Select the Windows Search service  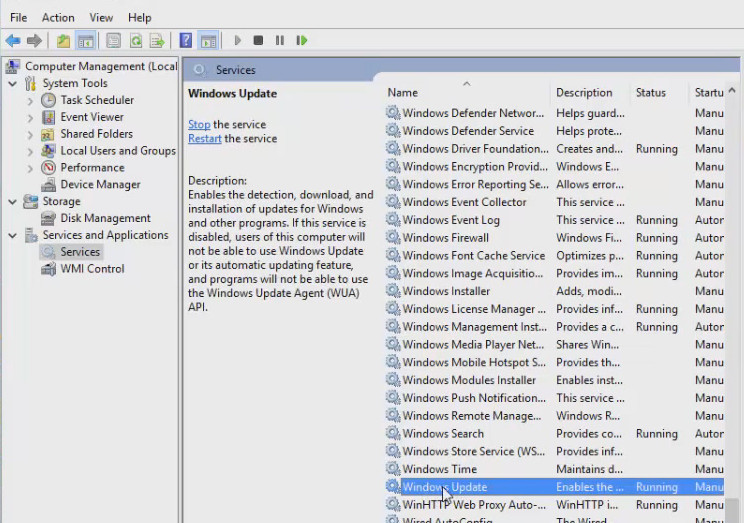point(554,434)
